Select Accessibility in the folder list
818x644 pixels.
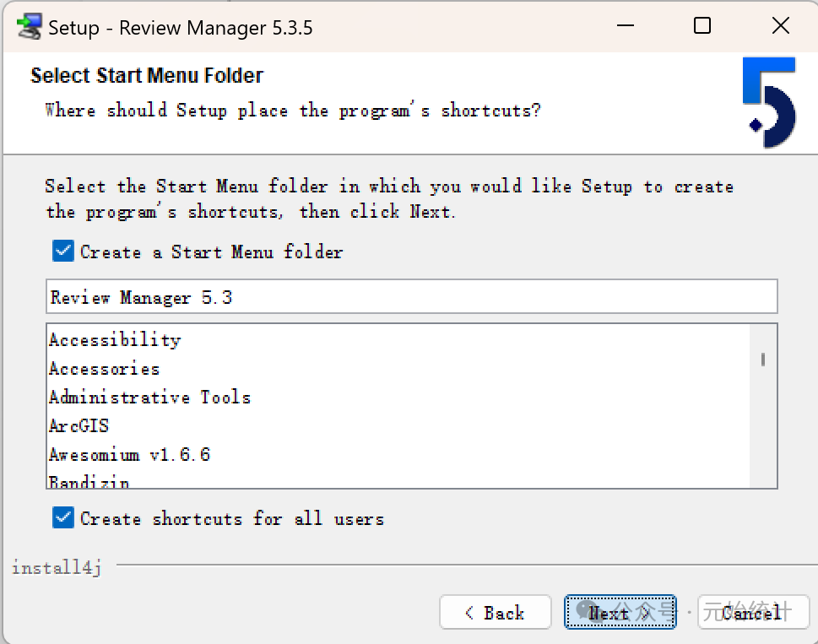point(115,340)
